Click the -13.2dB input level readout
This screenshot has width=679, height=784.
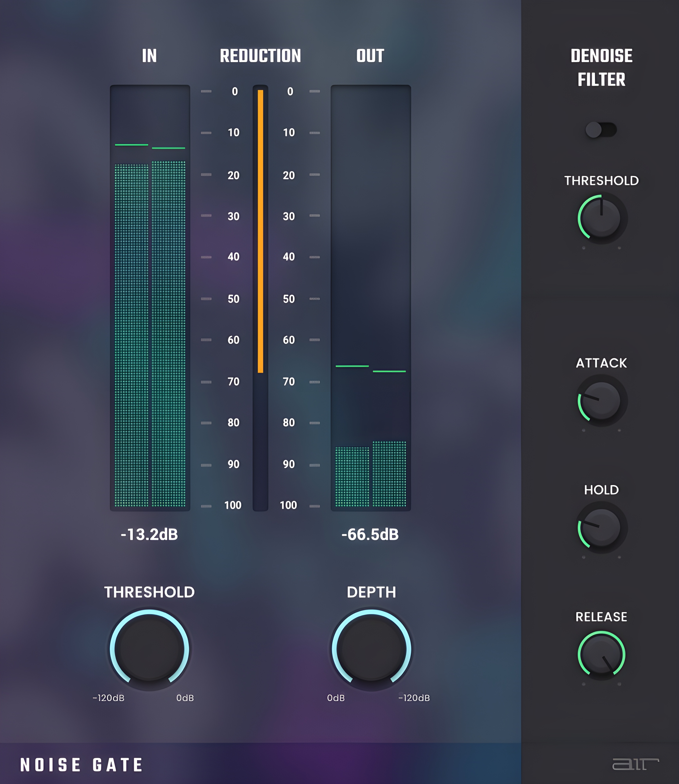[149, 534]
